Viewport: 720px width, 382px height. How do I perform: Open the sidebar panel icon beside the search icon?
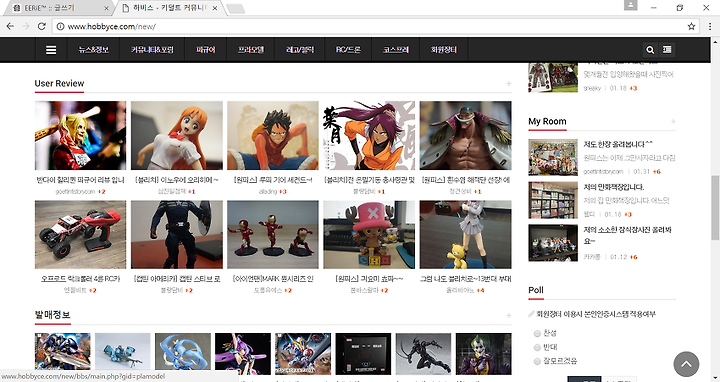667,50
